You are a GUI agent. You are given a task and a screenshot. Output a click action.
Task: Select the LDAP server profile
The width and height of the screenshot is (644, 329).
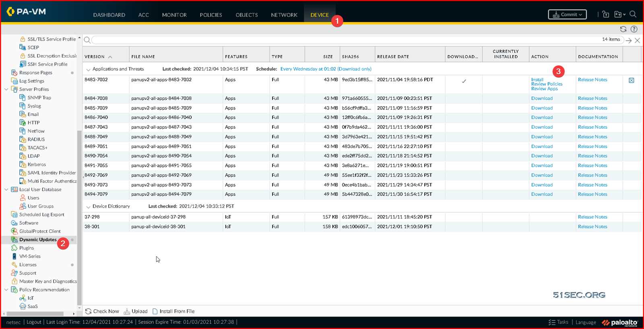[x=33, y=156]
